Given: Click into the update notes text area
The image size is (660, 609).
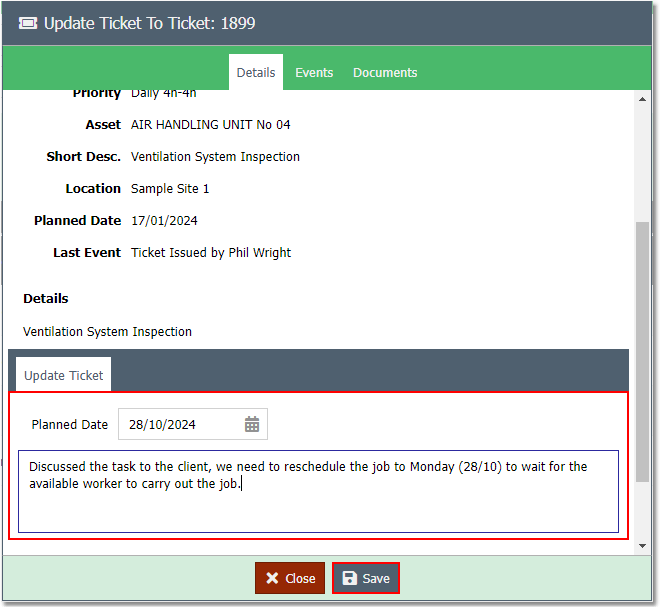Looking at the screenshot, I should [318, 492].
